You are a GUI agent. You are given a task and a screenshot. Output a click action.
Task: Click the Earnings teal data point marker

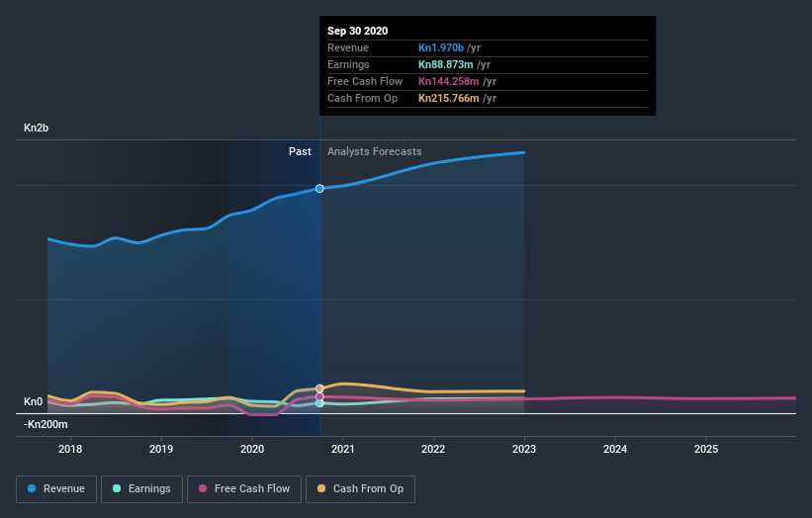coord(319,403)
